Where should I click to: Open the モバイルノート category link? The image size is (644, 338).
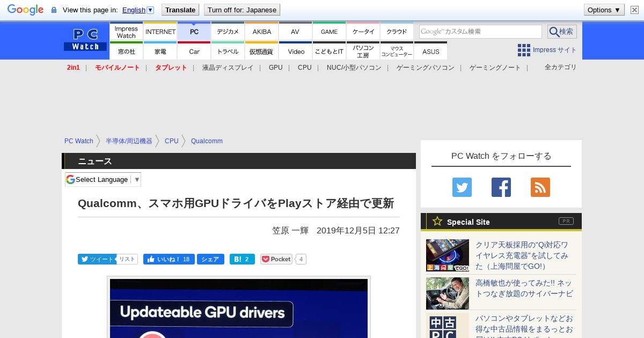pyautogui.click(x=118, y=68)
